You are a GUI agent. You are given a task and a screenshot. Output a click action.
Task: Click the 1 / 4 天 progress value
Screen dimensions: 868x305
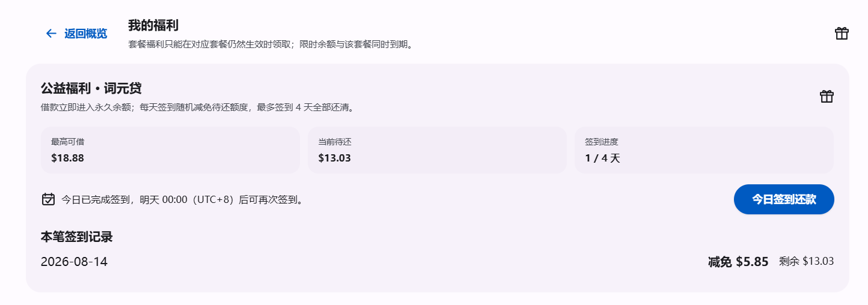point(602,159)
